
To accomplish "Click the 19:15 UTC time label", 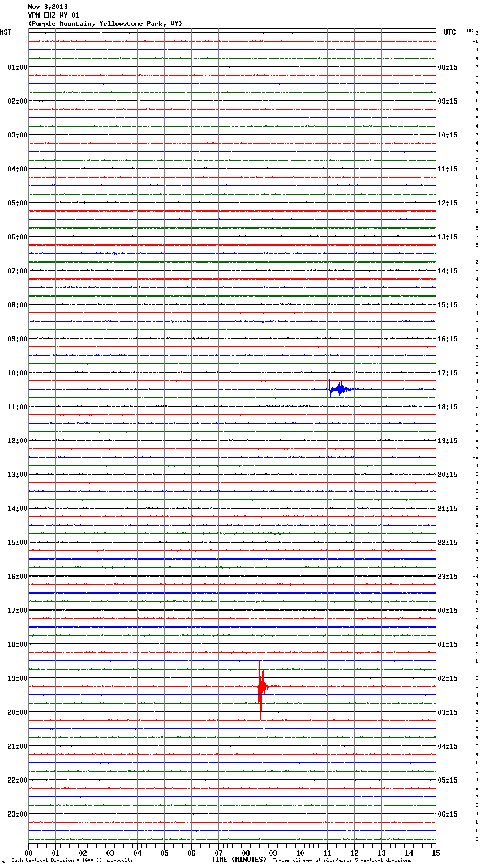I will pos(448,441).
